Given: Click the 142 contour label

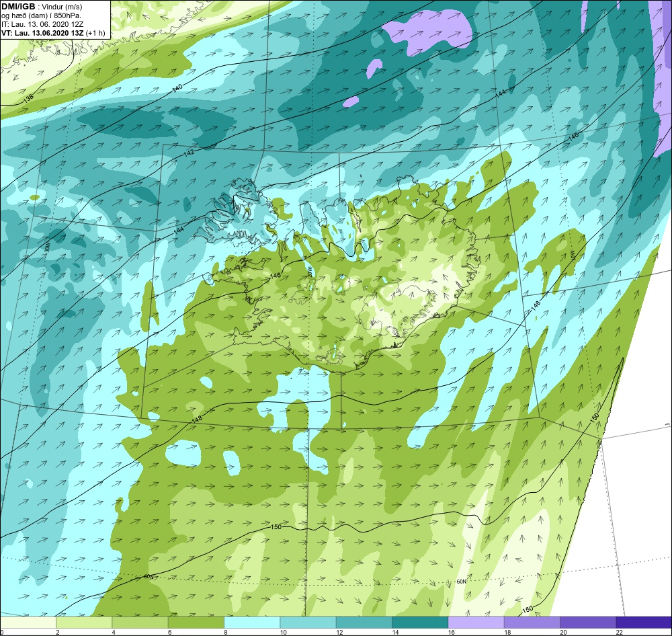Looking at the screenshot, I should (190, 153).
